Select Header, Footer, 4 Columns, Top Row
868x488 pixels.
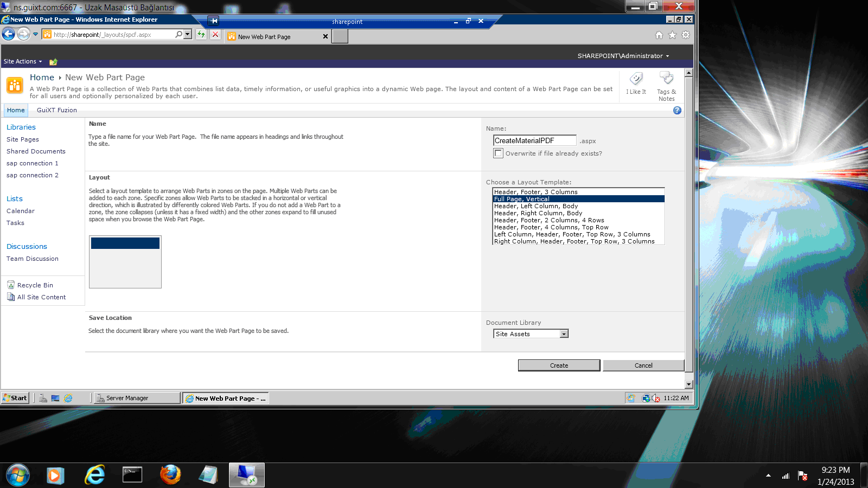point(578,227)
